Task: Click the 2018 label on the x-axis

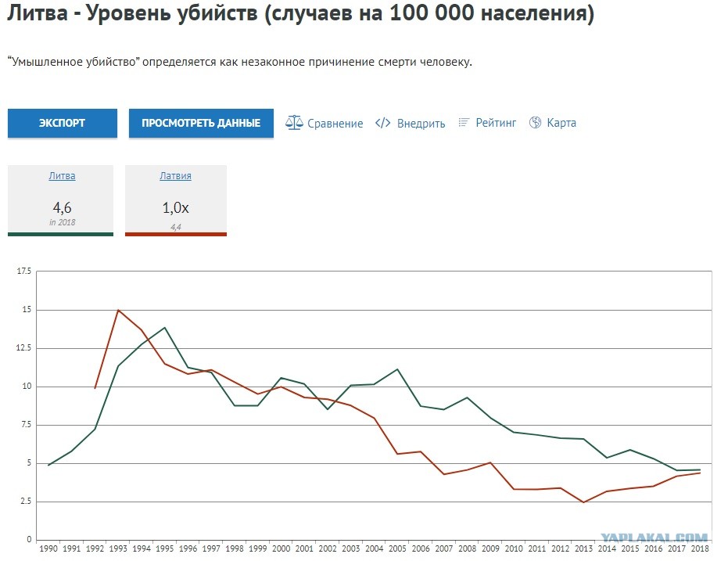Action: coord(700,548)
